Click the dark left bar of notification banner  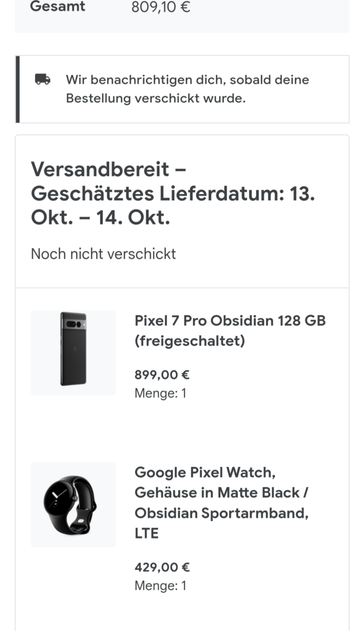tap(18, 89)
